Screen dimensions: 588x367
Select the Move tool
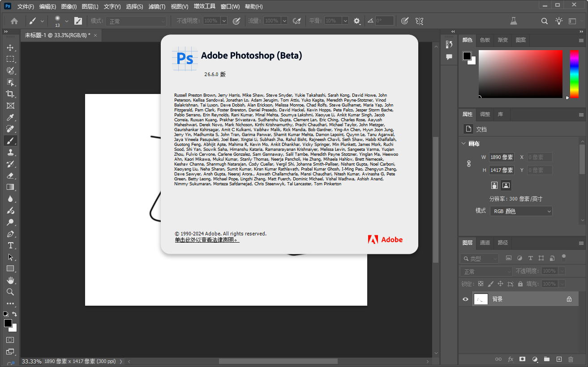coord(10,47)
